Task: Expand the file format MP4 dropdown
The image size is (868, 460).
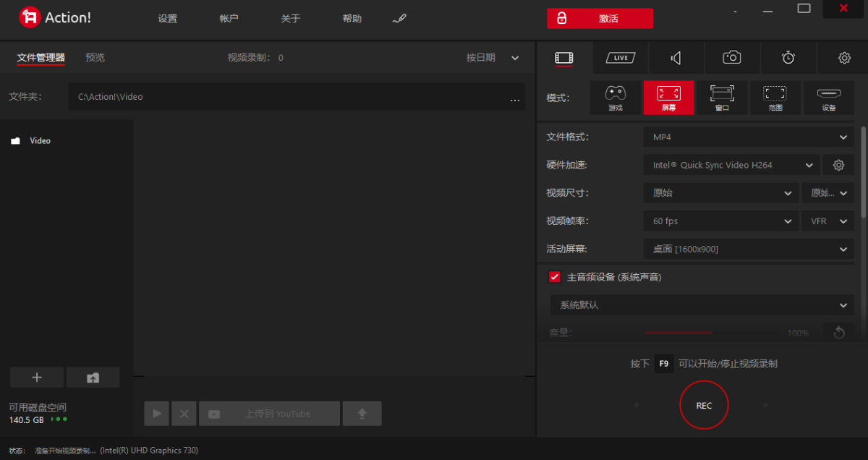Action: pos(749,137)
